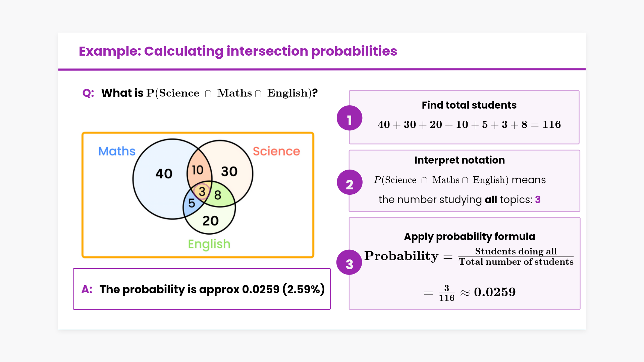The width and height of the screenshot is (644, 362).
Task: Click the purple step 3 circle
Action: click(x=350, y=263)
